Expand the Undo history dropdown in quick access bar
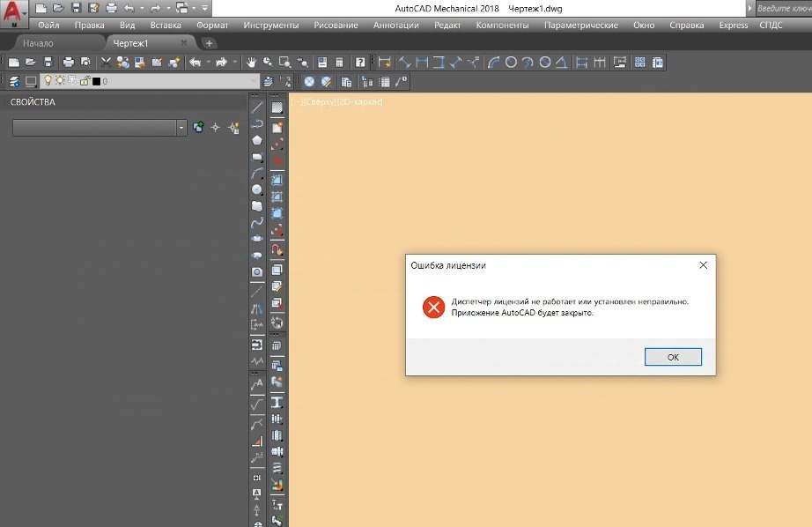This screenshot has height=527, width=812. point(142,8)
